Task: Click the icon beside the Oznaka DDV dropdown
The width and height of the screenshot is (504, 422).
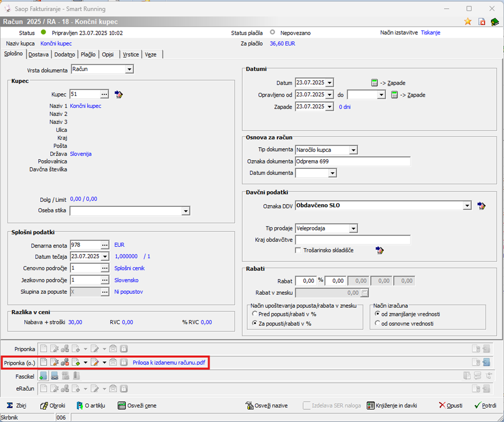Action: (x=481, y=205)
